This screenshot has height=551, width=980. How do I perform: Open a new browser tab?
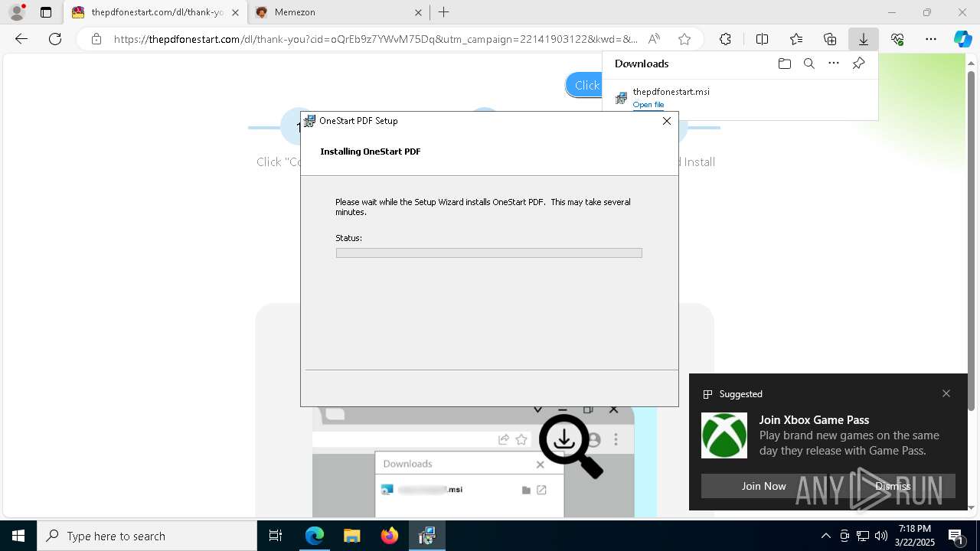click(444, 12)
